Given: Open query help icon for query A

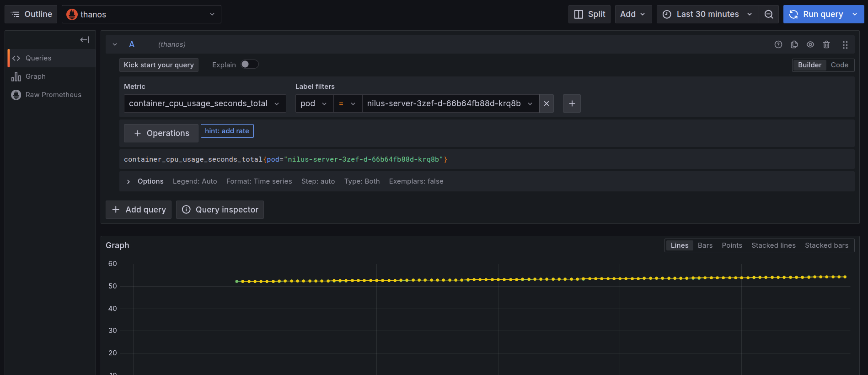Looking at the screenshot, I should (x=778, y=44).
